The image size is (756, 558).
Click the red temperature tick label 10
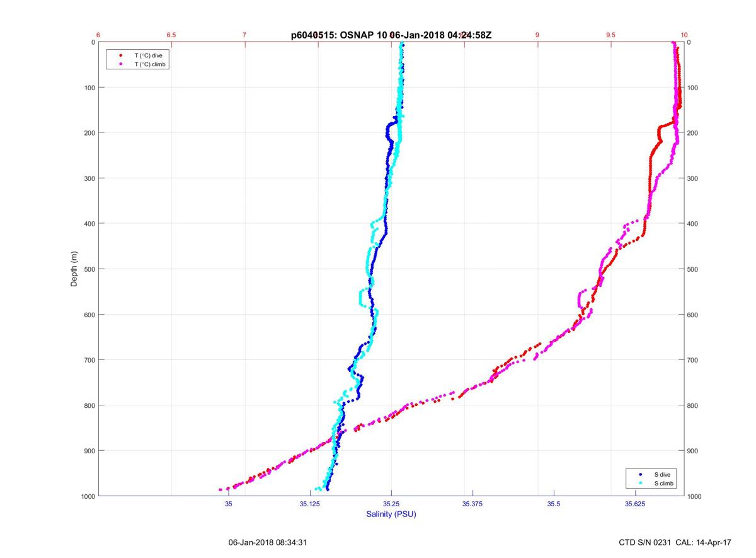point(684,35)
